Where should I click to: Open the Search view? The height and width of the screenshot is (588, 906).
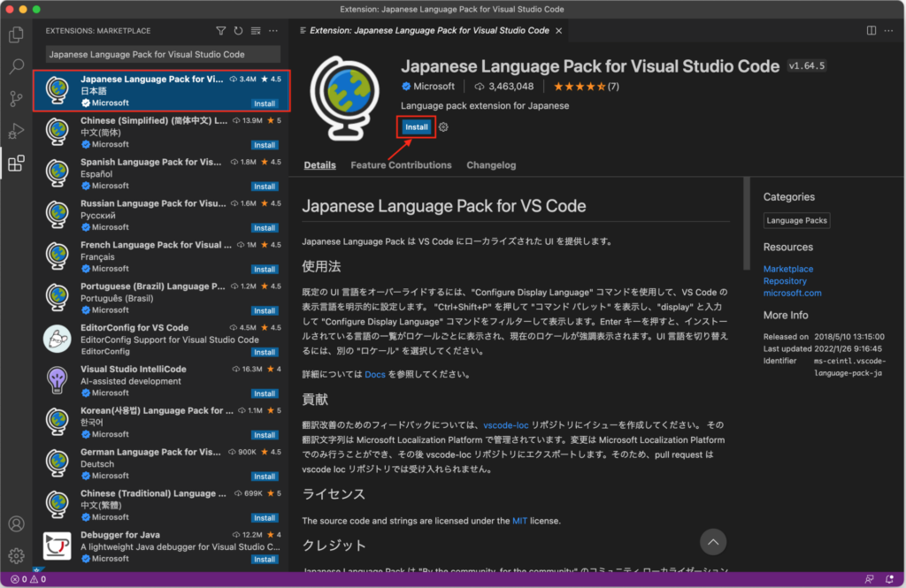(x=15, y=66)
